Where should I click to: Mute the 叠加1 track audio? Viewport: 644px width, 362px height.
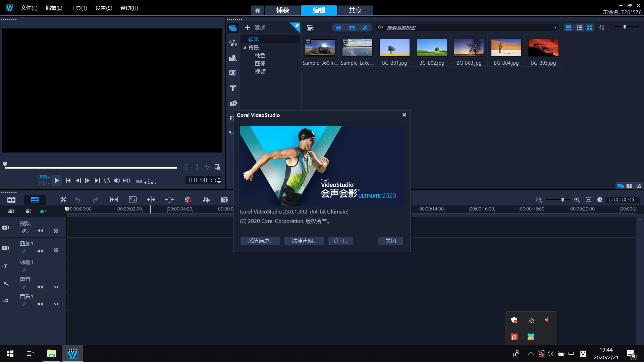click(x=40, y=251)
